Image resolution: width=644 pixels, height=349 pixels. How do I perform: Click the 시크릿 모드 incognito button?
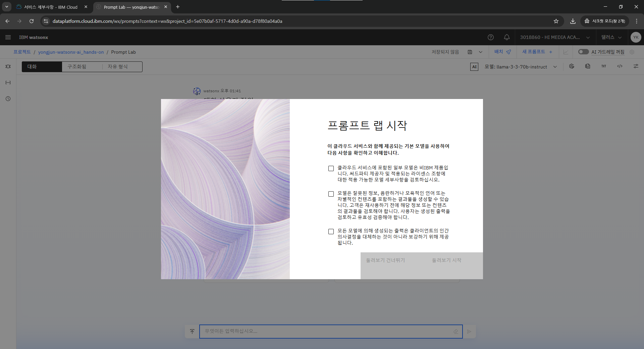coord(605,21)
